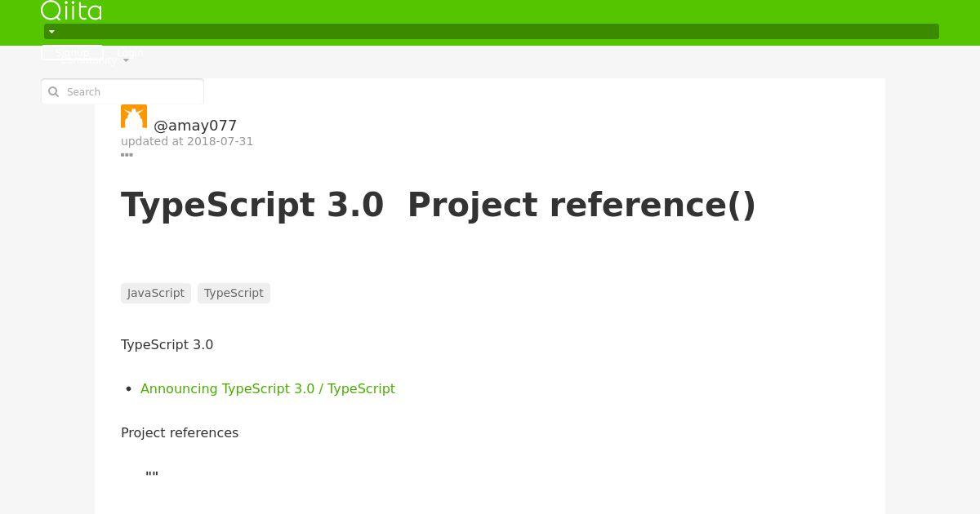Click the orange author avatar image
Screen dimensions: 980x514
pos(134,117)
